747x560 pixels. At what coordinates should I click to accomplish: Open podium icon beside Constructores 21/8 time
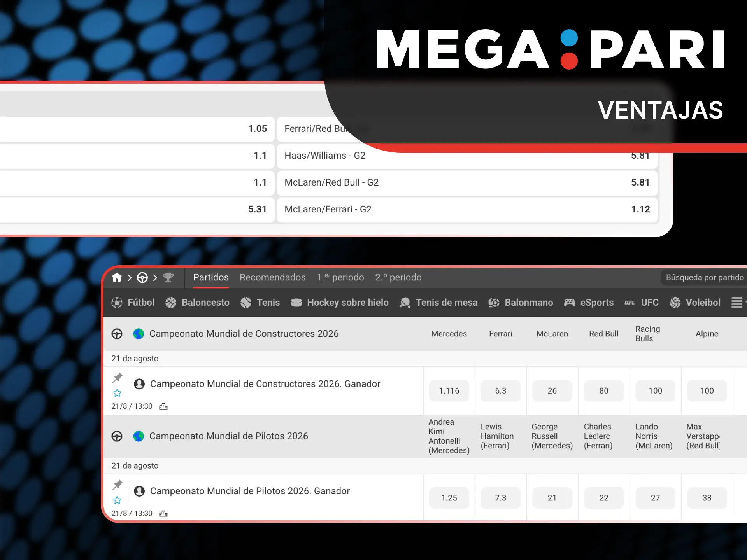coord(163,406)
